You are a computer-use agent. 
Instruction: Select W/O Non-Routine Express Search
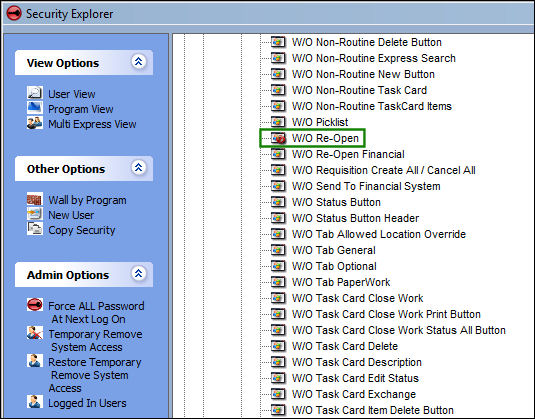click(374, 58)
